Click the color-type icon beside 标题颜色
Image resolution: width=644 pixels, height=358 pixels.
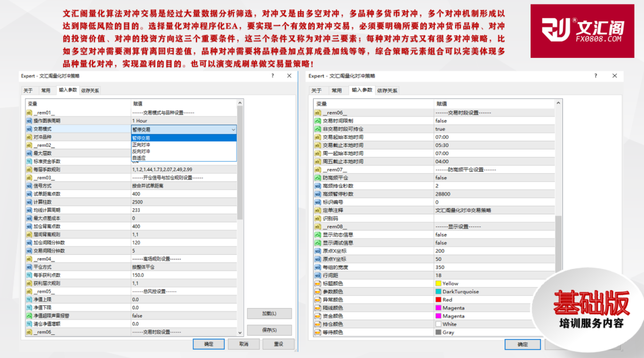(318, 284)
